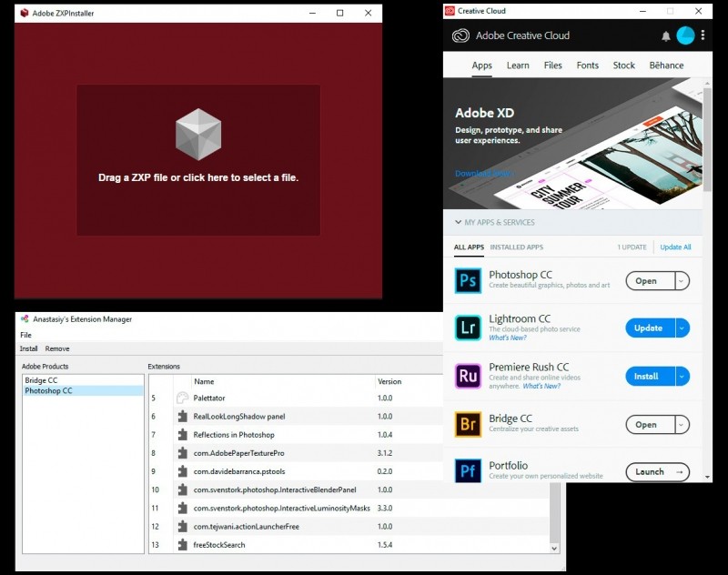Click the Premiere Rush CC app icon
The image size is (728, 575).
click(x=468, y=376)
